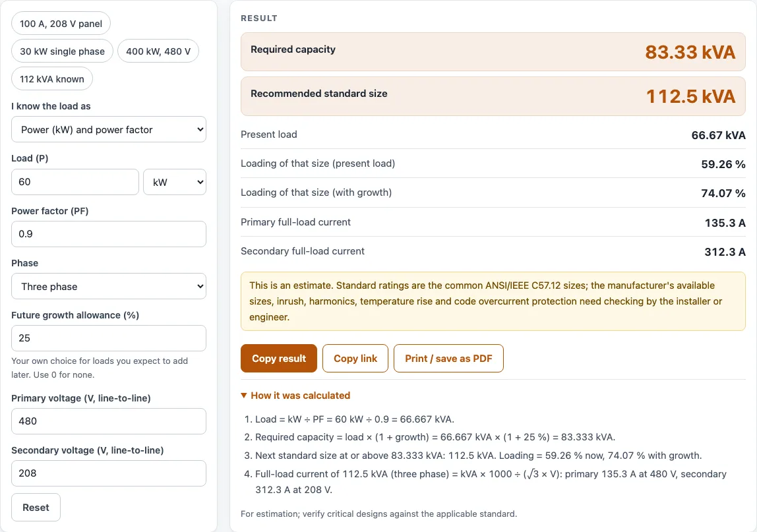This screenshot has height=532, width=757.
Task: Click the Load (P) input field
Action: (x=75, y=182)
